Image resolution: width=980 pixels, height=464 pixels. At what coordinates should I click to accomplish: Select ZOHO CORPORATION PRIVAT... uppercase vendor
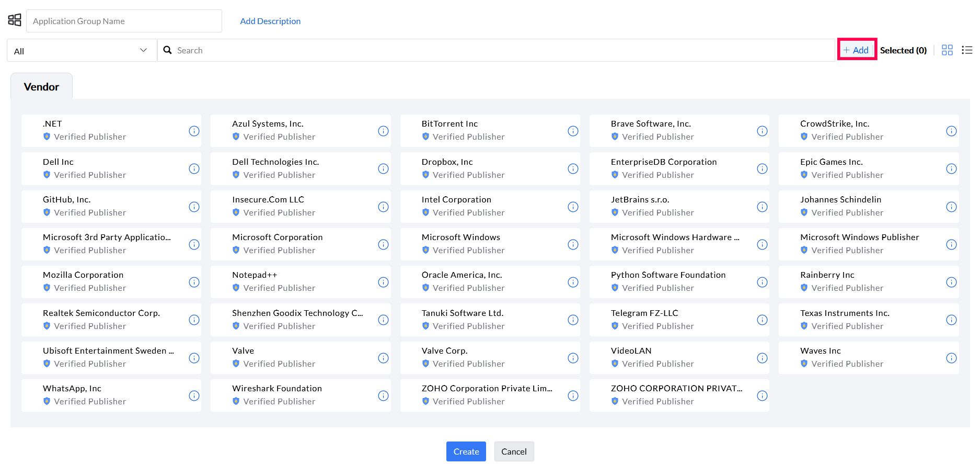[679, 395]
